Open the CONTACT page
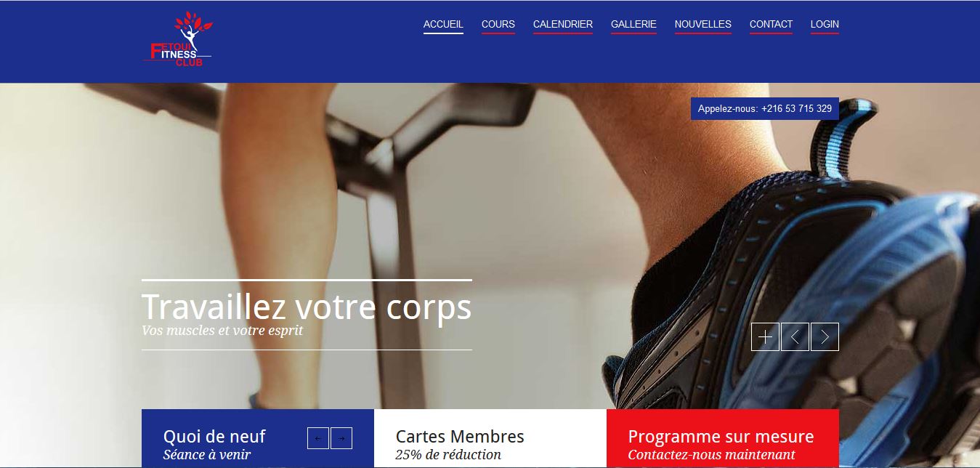The height and width of the screenshot is (468, 980). tap(771, 25)
